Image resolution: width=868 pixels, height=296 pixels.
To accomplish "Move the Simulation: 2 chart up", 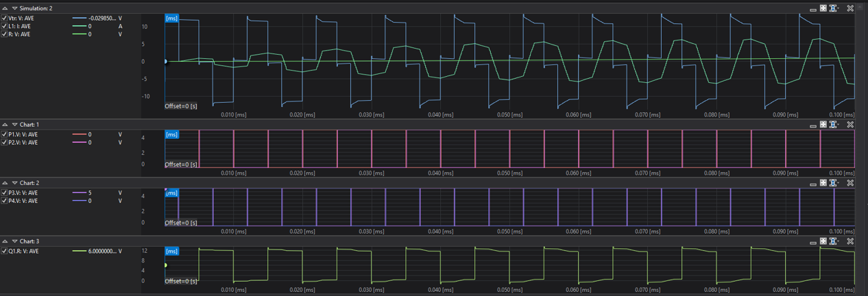I will 5,8.
